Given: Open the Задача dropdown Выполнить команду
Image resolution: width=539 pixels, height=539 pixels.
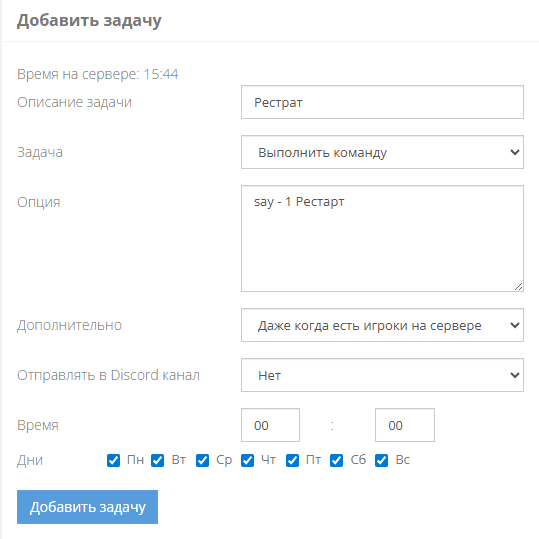Looking at the screenshot, I should click(382, 152).
